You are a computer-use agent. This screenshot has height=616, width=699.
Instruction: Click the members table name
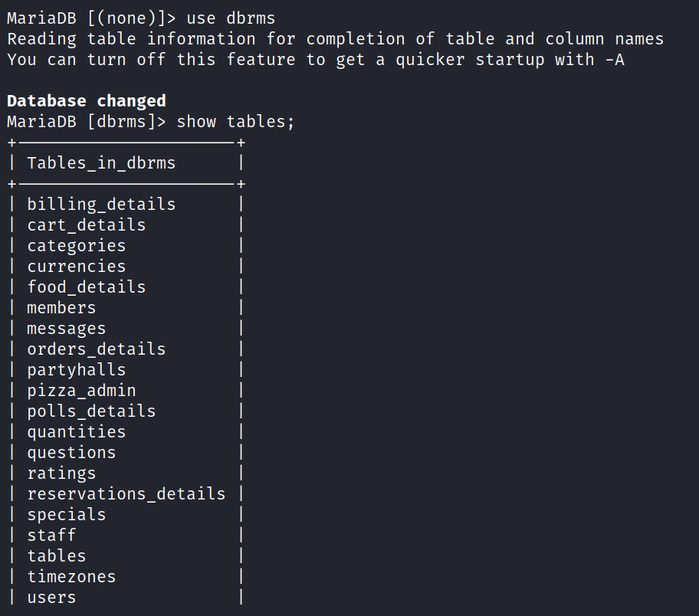[61, 308]
